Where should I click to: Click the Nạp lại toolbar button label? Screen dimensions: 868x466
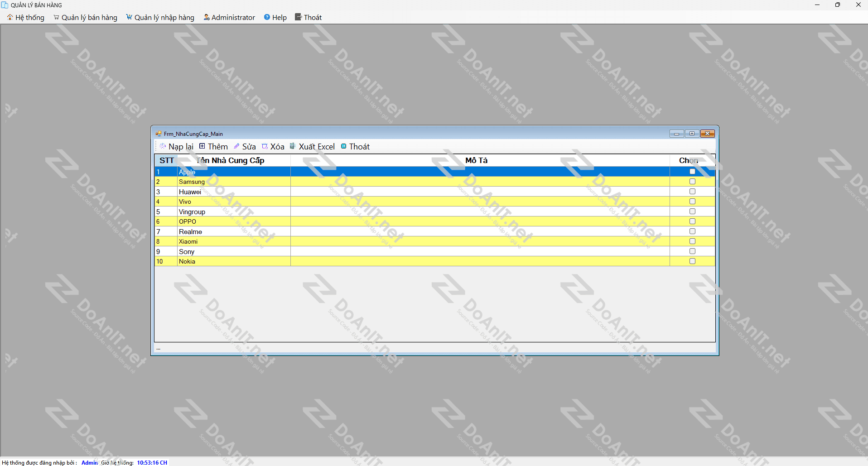point(181,146)
